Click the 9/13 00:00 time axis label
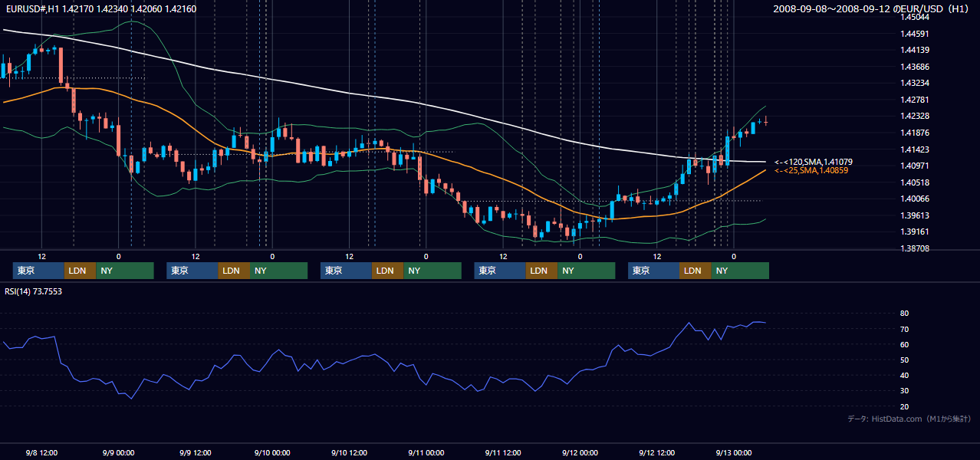 733,452
